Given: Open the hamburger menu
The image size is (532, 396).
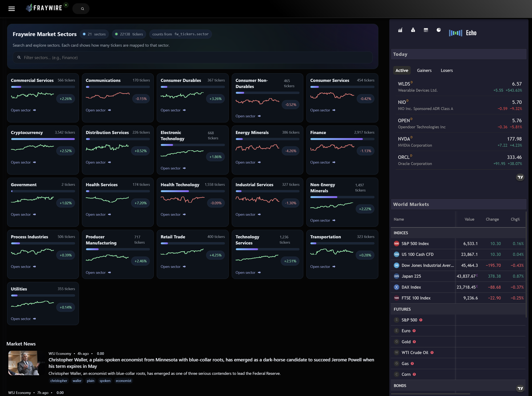Looking at the screenshot, I should point(11,9).
